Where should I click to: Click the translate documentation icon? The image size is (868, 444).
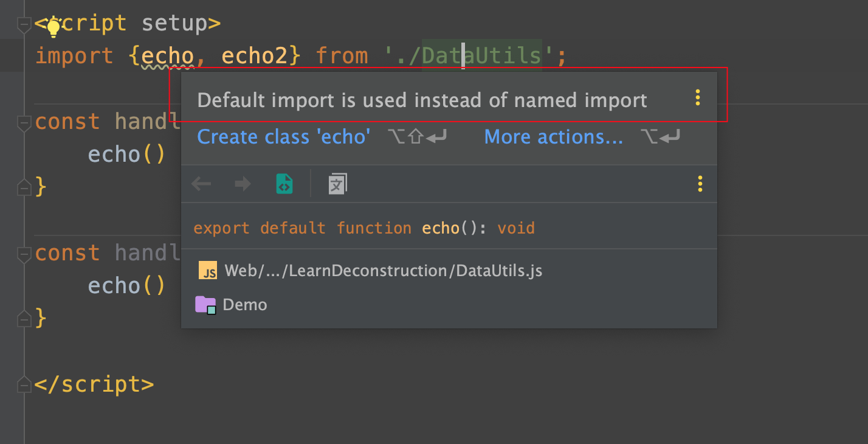pos(337,184)
